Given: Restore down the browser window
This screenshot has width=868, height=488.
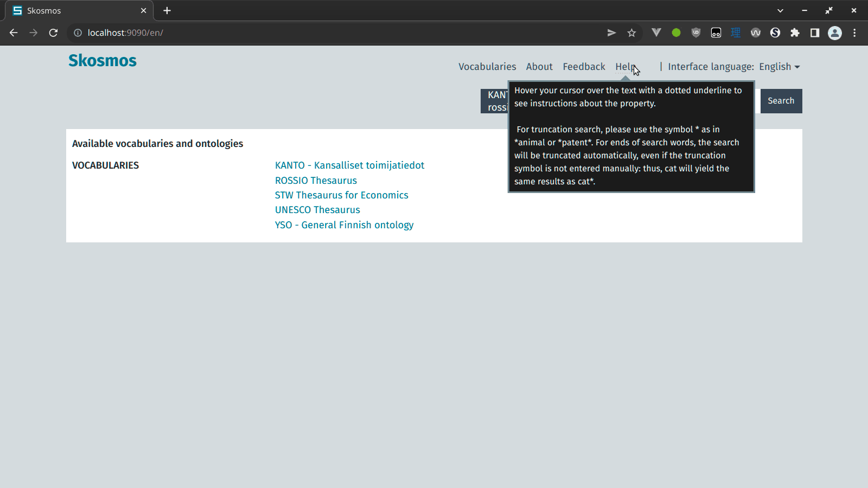Looking at the screenshot, I should coord(829,10).
